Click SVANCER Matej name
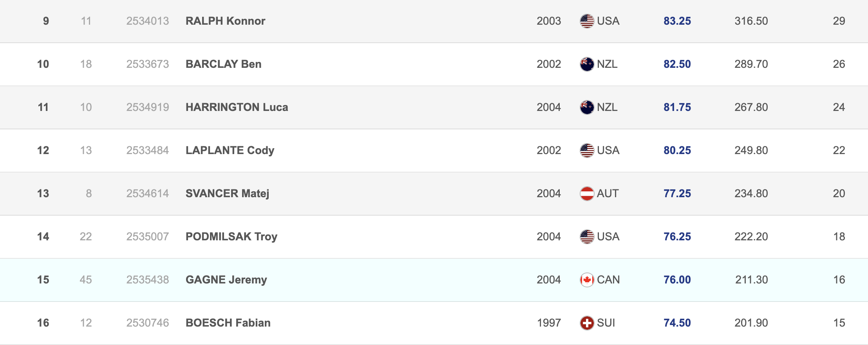The height and width of the screenshot is (345, 868). coord(227,194)
